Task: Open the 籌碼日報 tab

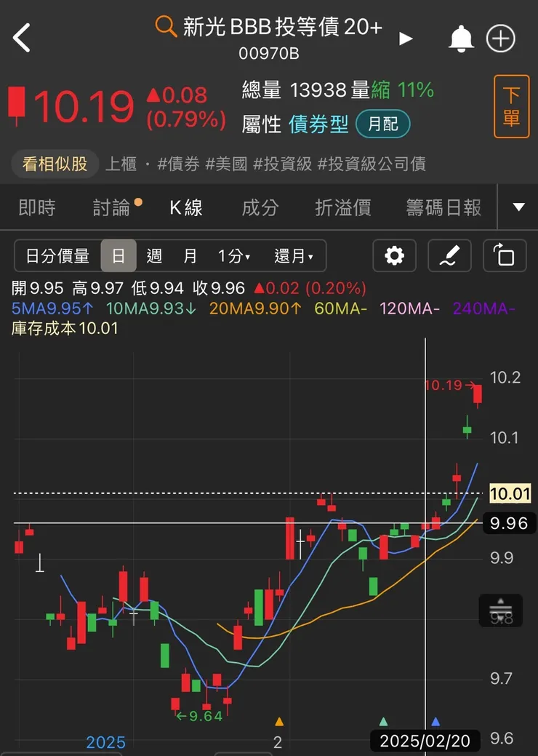Action: pyautogui.click(x=443, y=208)
